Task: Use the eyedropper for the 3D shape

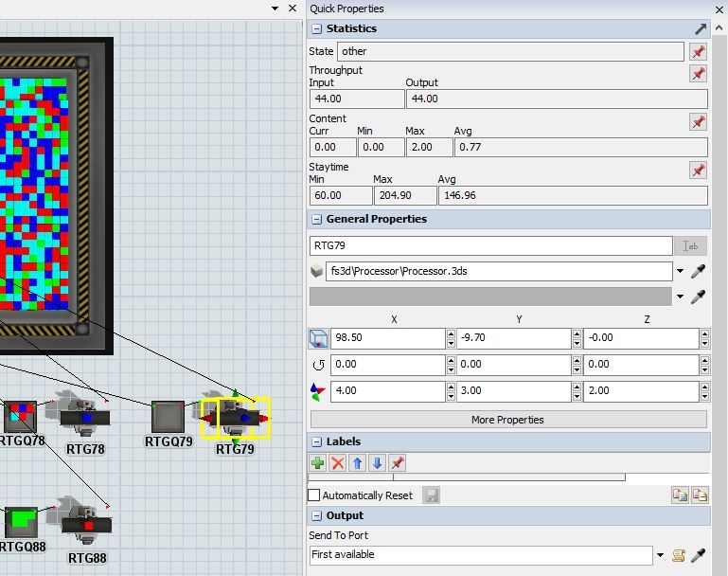Action: tap(699, 271)
